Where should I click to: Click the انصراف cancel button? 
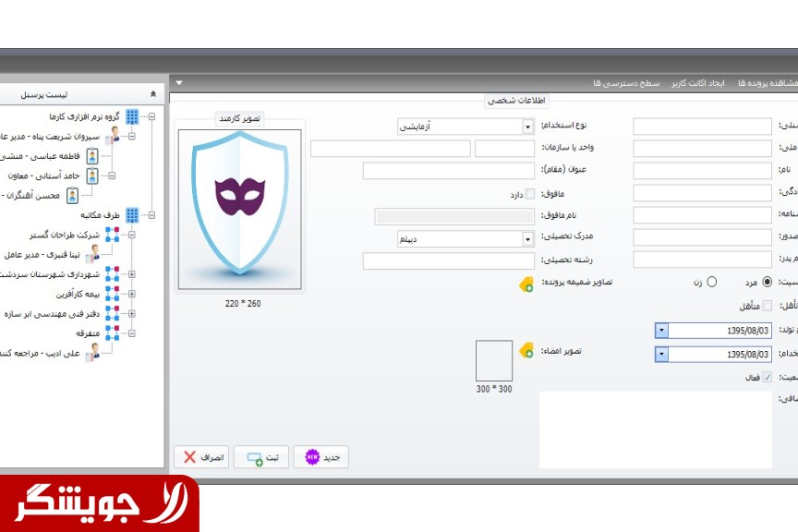(x=201, y=457)
